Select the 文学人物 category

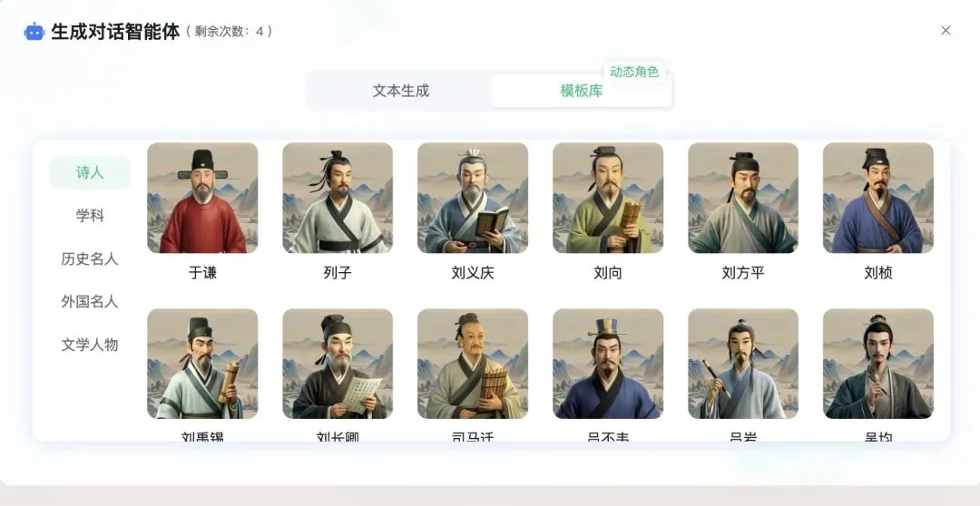click(x=90, y=345)
